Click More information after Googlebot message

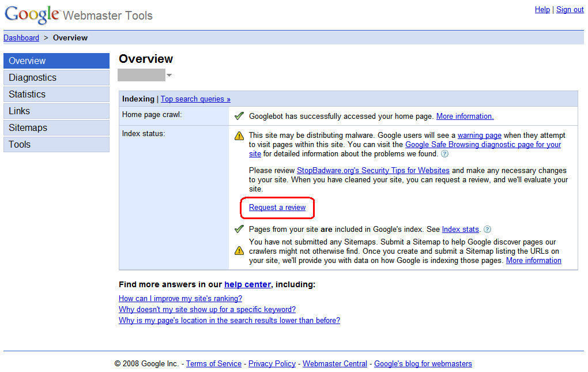[465, 117]
